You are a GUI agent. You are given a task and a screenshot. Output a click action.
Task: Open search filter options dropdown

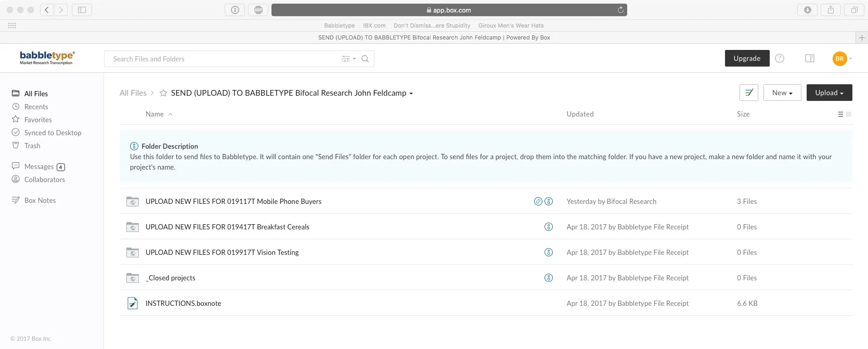(349, 59)
